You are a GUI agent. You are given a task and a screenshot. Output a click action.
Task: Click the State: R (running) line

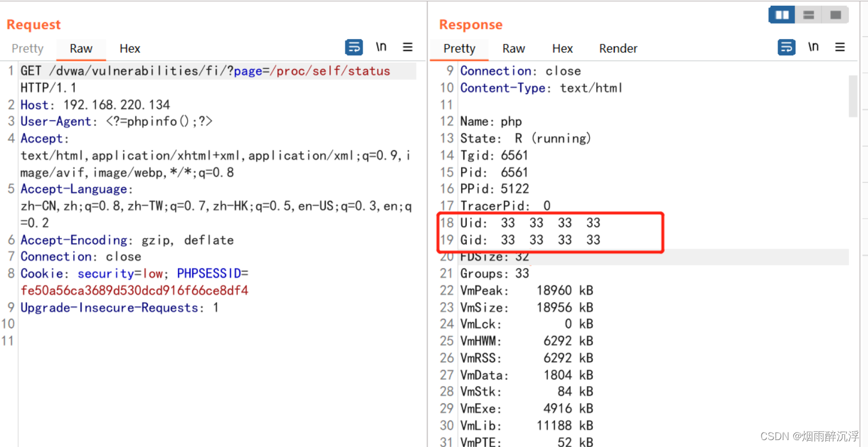526,139
